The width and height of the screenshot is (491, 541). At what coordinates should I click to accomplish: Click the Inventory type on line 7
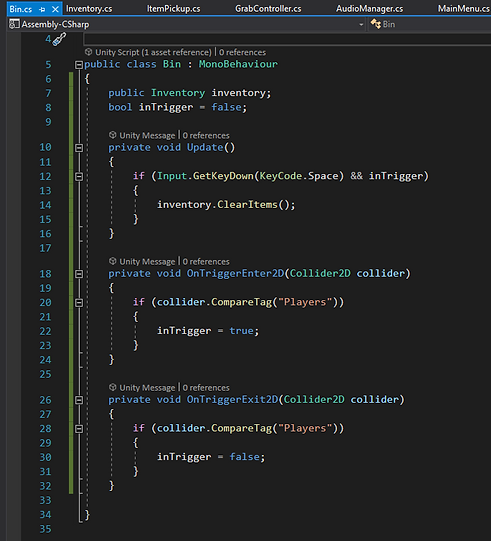(178, 93)
